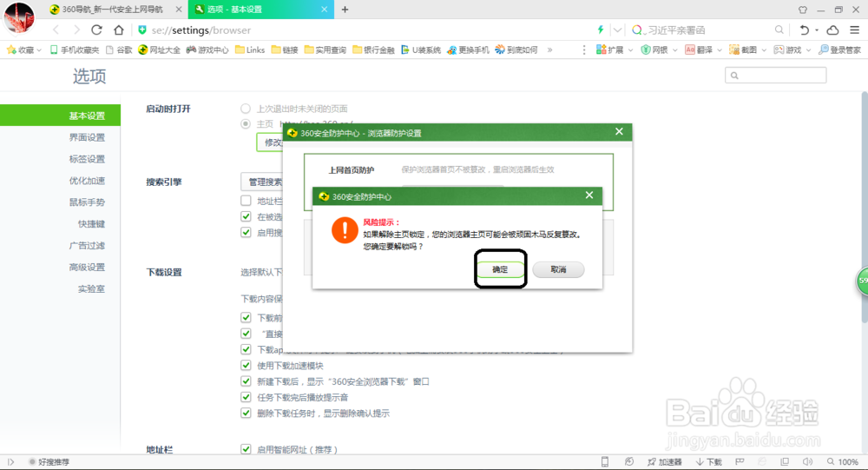
Task: Toggle 删除下载任务时显示删除确认提示 checkbox
Action: coord(246,413)
